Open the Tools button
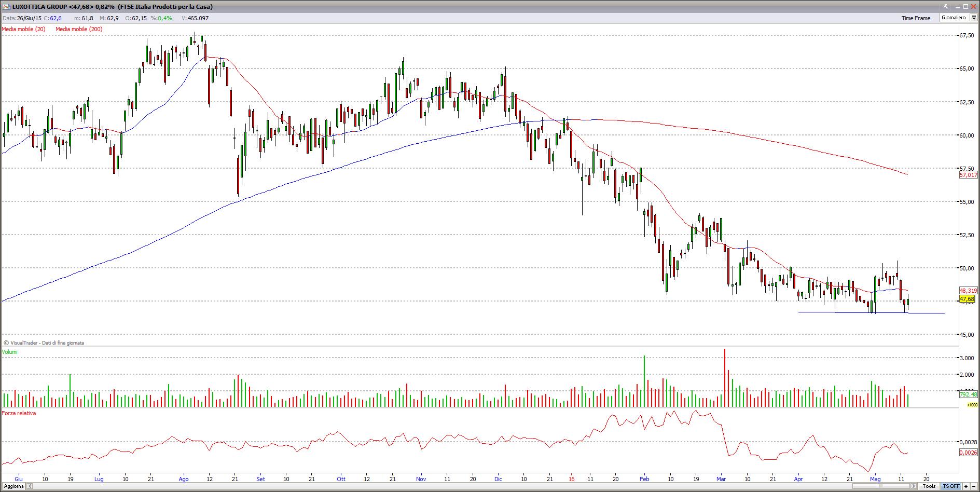The width and height of the screenshot is (980, 492). click(x=929, y=486)
